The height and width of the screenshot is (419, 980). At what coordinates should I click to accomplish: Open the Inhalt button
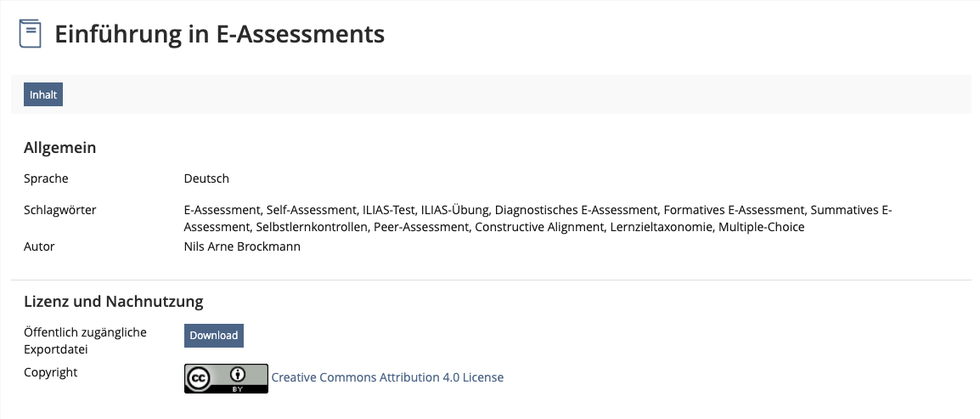43,94
